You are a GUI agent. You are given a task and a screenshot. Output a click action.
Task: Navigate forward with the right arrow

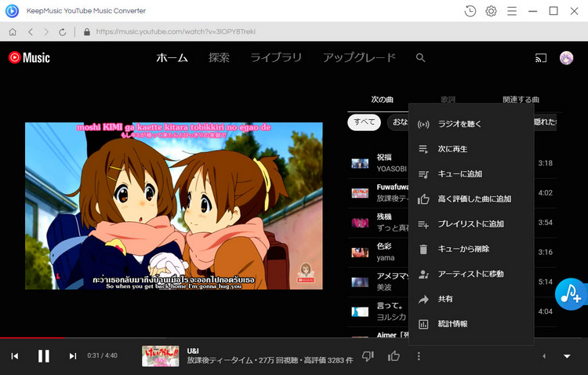click(x=46, y=32)
